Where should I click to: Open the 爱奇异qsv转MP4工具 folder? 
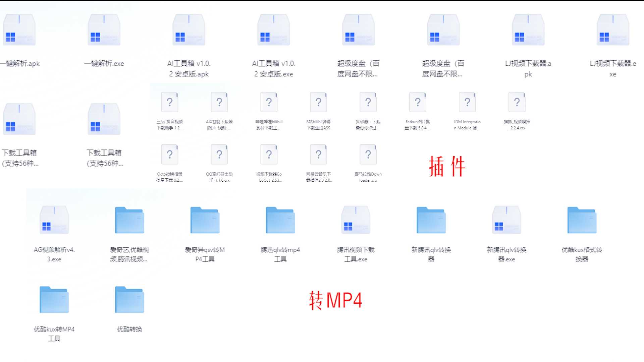205,220
